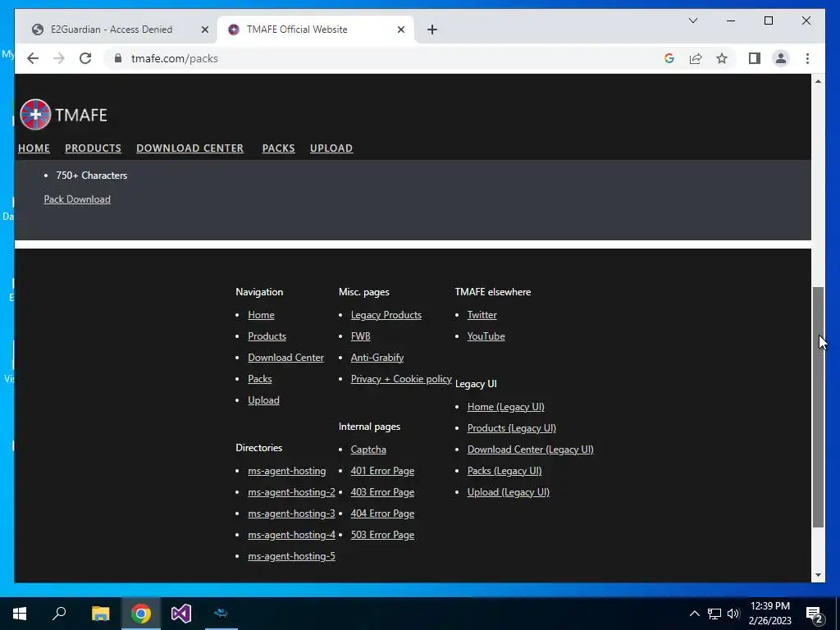Viewport: 840px width, 630px height.
Task: Bookmark this page with the star icon
Action: click(722, 58)
